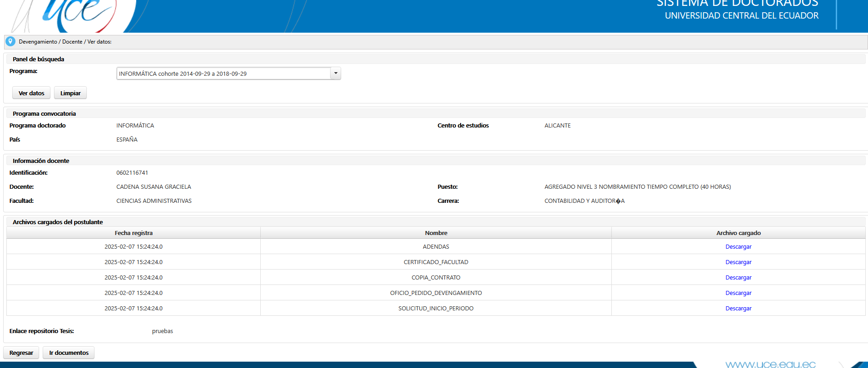Download the OFICIO_PEDIDO_DEVENGAMIENTO file
The image size is (868, 368).
(x=738, y=293)
